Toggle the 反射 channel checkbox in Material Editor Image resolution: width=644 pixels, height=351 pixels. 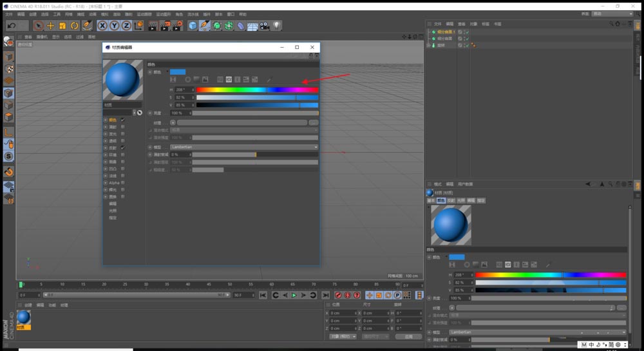[x=123, y=148]
